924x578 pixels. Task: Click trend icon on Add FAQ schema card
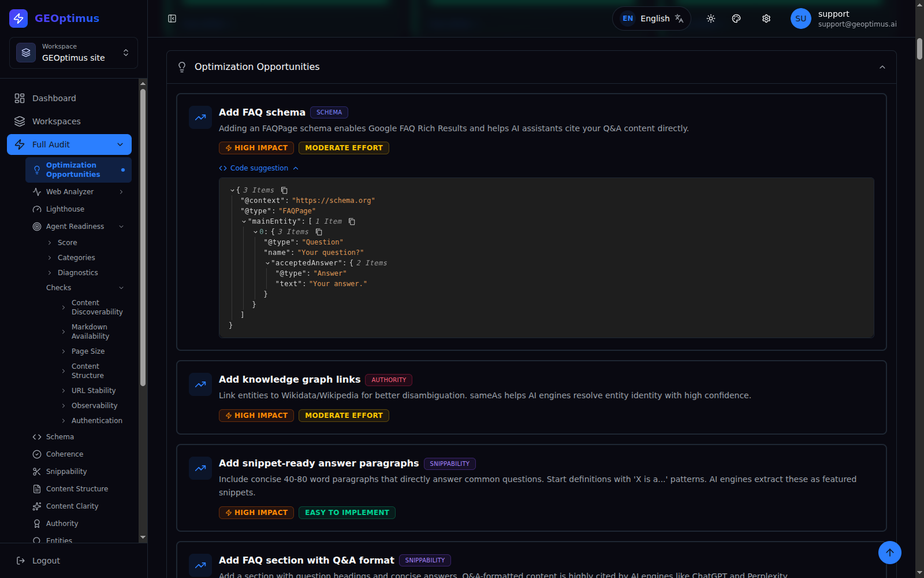[200, 117]
